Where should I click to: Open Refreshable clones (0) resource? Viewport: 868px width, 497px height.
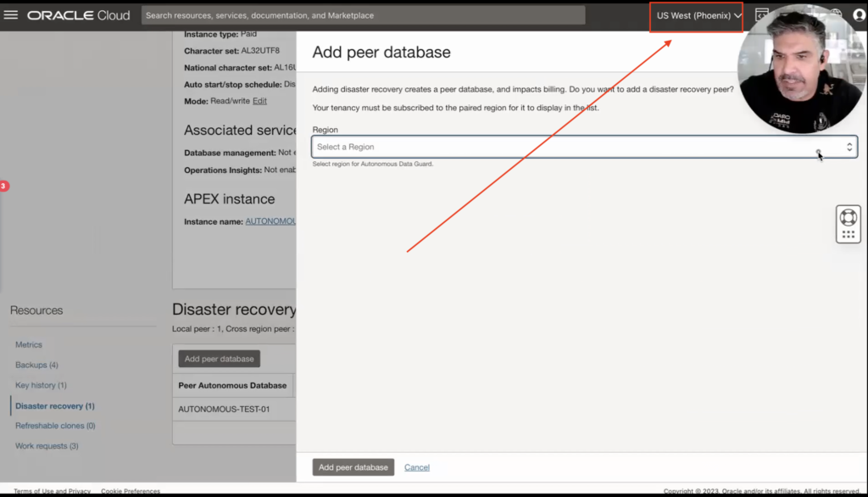click(55, 426)
